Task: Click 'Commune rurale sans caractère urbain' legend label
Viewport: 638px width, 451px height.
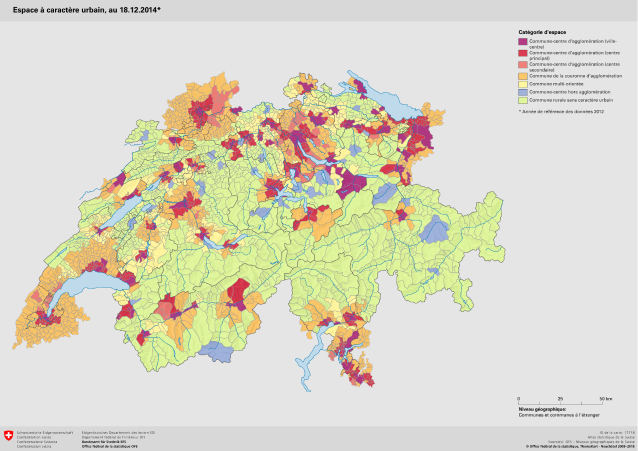Action: pyautogui.click(x=565, y=101)
